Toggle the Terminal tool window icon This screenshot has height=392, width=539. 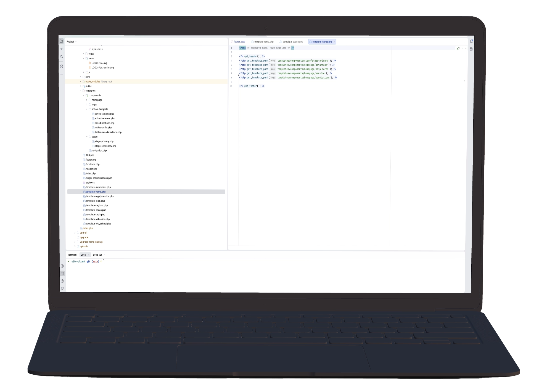[62, 274]
